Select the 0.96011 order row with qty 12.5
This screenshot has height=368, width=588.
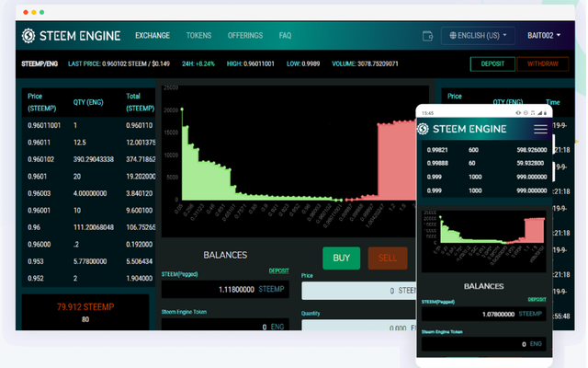(x=89, y=143)
